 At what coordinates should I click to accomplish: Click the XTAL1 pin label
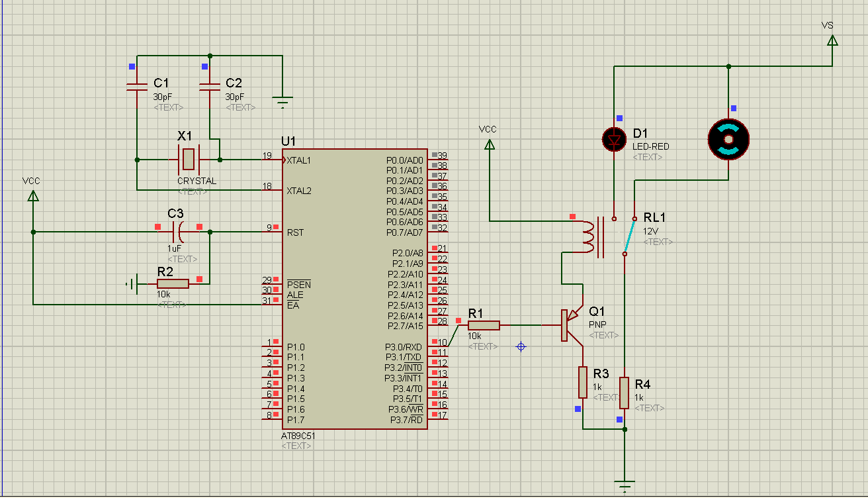299,160
